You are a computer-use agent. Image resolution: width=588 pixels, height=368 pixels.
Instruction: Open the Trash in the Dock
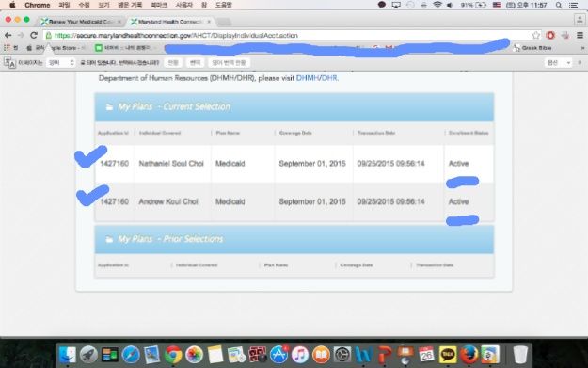point(520,355)
